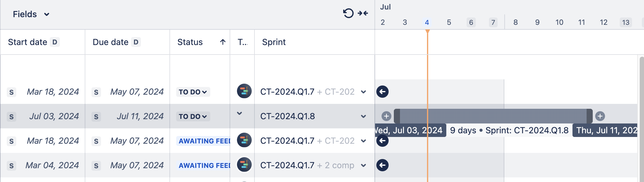Click the epic icon beside the second Awaiting Feedback status
Image resolution: width=644 pixels, height=182 pixels.
coord(244,141)
